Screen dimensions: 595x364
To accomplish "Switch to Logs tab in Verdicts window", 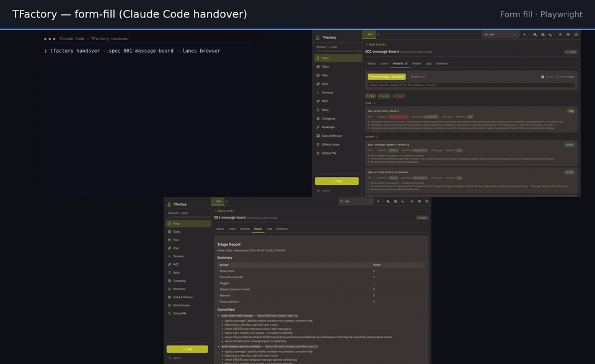I will click(x=428, y=64).
